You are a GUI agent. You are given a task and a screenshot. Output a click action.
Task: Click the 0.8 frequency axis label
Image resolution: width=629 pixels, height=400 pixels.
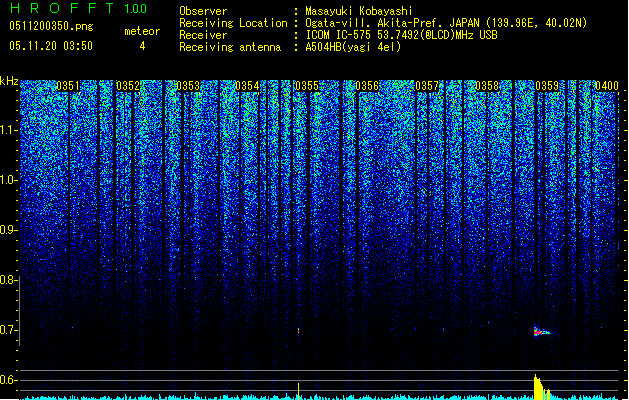pos(8,280)
